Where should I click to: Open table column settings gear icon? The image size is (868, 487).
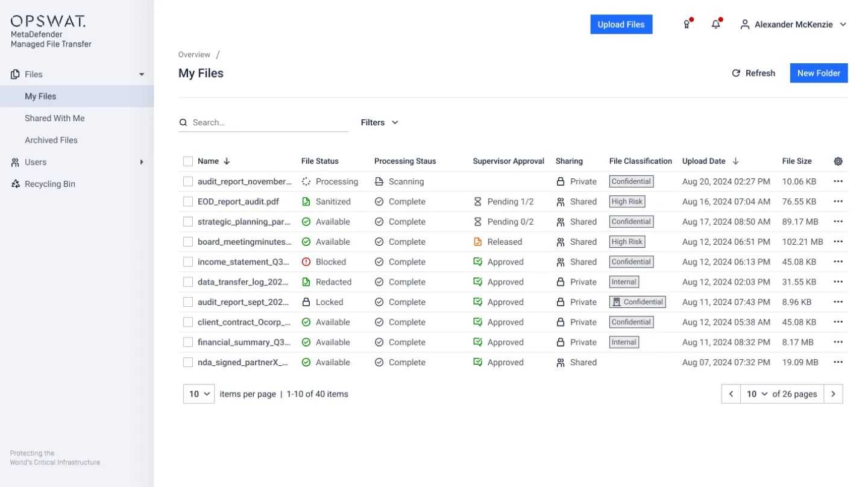point(838,162)
